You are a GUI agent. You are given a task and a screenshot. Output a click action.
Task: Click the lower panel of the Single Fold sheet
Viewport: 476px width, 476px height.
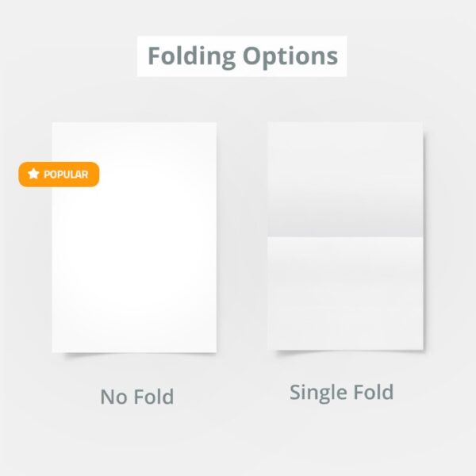[x=345, y=294]
